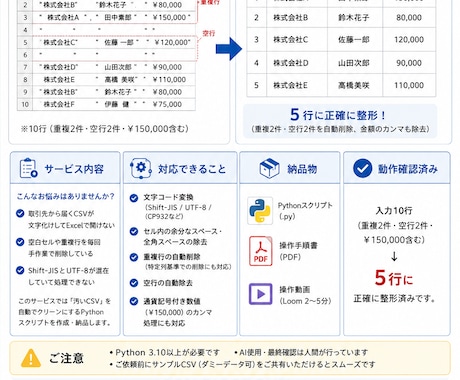Click 山田次郎 in the cleaned right table

coord(354,63)
